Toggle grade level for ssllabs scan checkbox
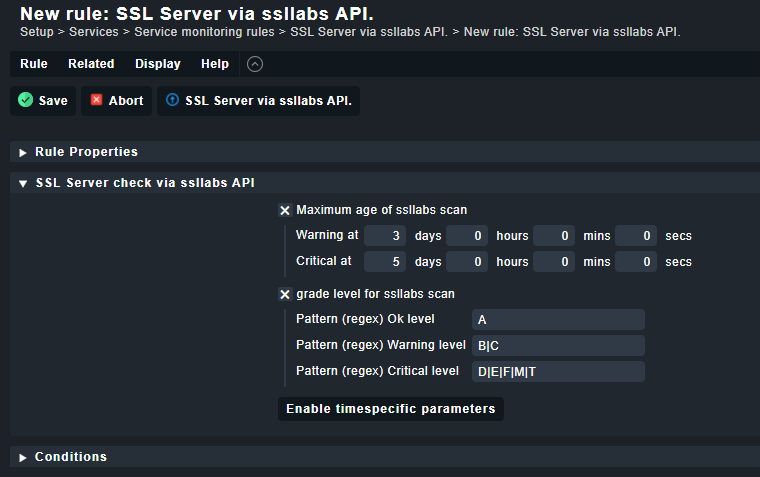The height and width of the screenshot is (477, 760). tap(285, 294)
